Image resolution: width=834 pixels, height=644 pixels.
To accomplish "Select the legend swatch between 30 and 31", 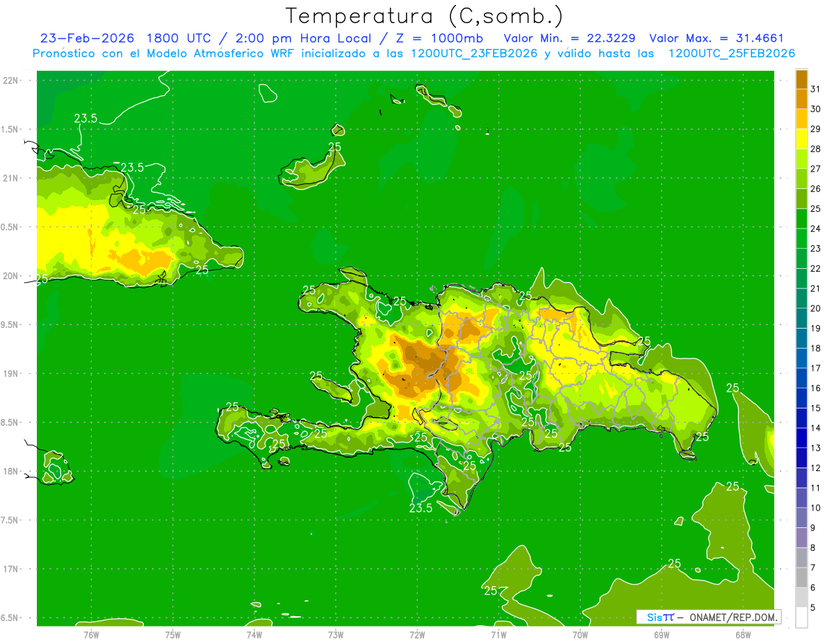I will tap(801, 99).
